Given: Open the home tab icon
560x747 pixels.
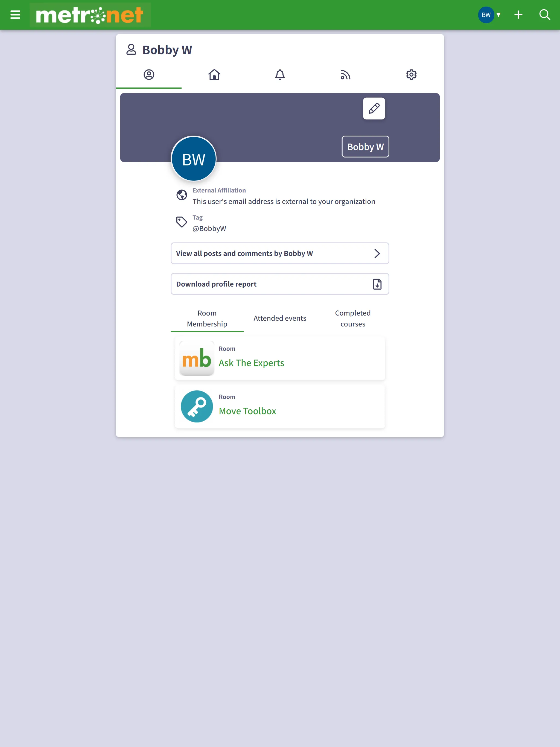Looking at the screenshot, I should click(x=214, y=74).
